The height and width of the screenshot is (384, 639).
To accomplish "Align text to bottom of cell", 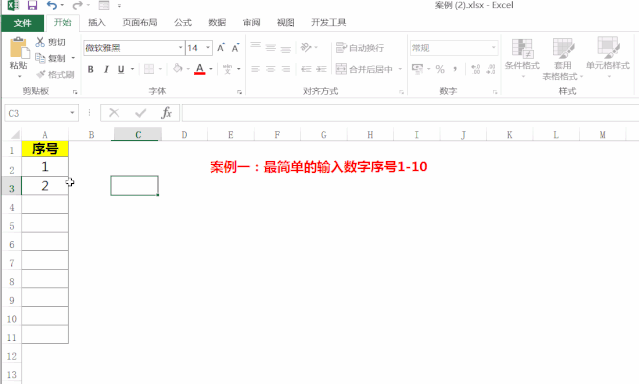I will point(286,48).
